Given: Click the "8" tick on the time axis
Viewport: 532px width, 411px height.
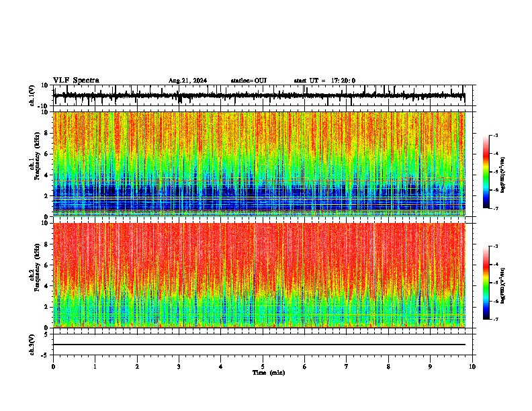Looking at the screenshot, I should tap(388, 367).
